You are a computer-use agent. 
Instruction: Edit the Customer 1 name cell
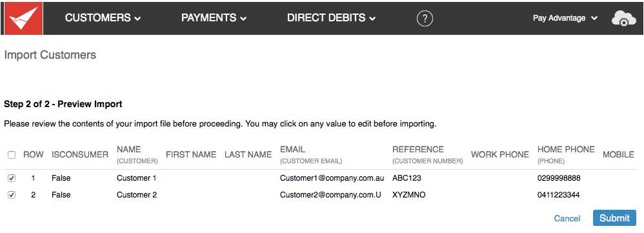[x=137, y=178]
